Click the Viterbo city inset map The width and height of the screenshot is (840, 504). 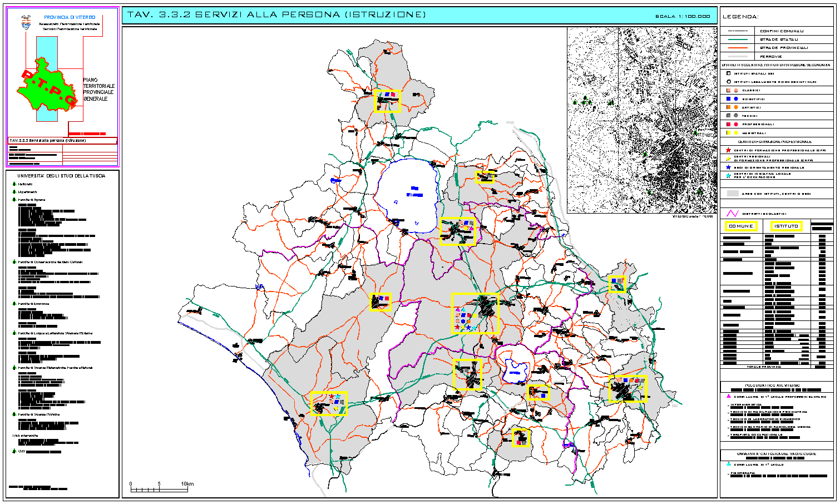(642, 120)
